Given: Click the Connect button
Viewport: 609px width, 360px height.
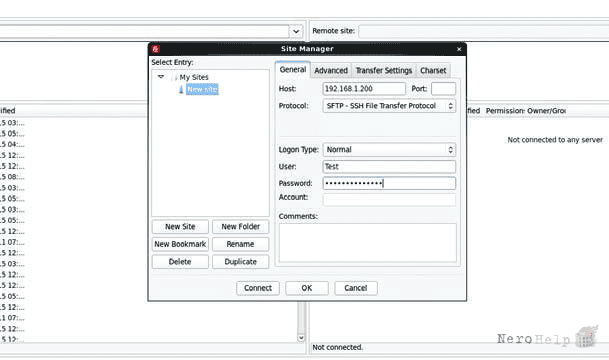Looking at the screenshot, I should click(x=258, y=288).
